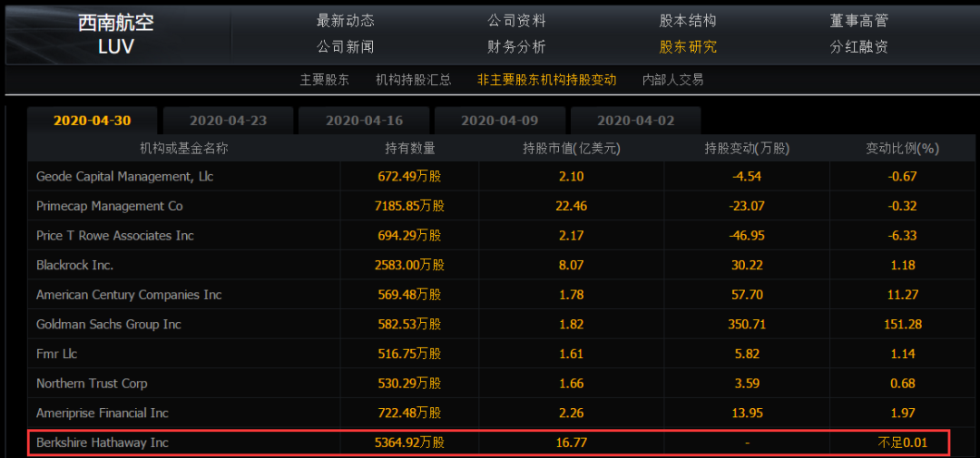Open the 财务分析 section
The image size is (980, 458).
(516, 46)
